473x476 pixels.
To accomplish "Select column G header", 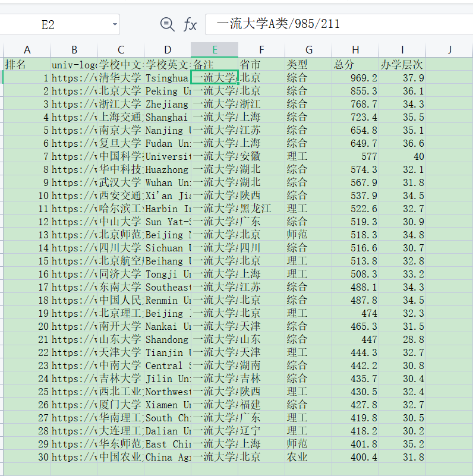I will coord(308,50).
